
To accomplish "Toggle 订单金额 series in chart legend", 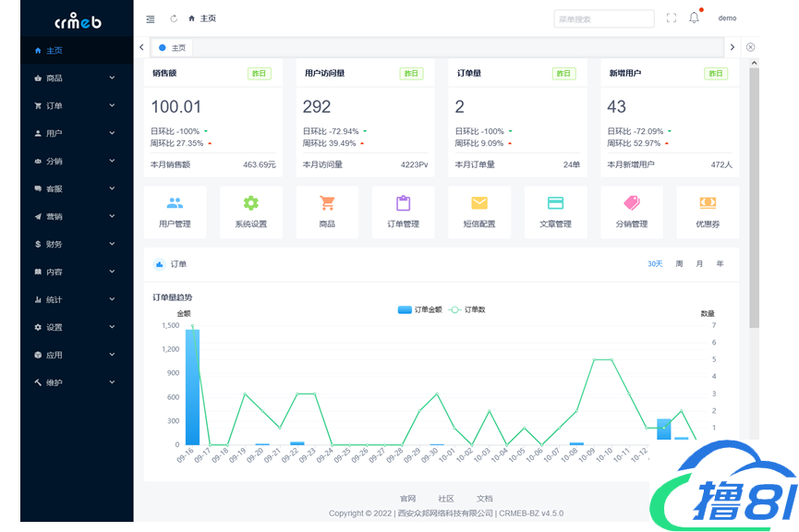I will [420, 309].
